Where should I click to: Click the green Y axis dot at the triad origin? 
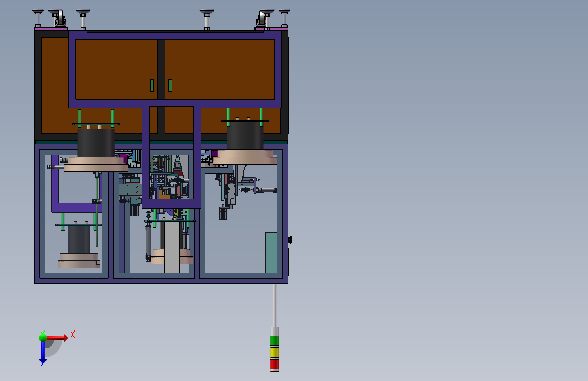pos(43,337)
